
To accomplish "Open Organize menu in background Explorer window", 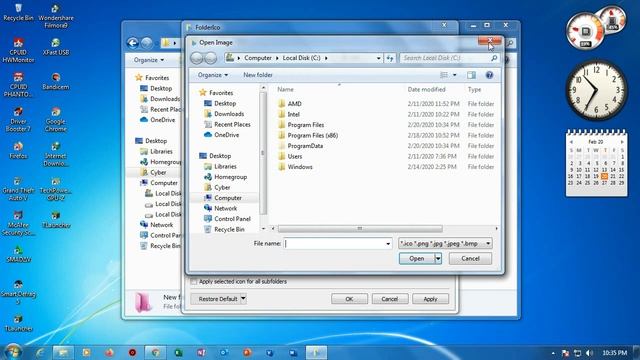I will coord(149,60).
